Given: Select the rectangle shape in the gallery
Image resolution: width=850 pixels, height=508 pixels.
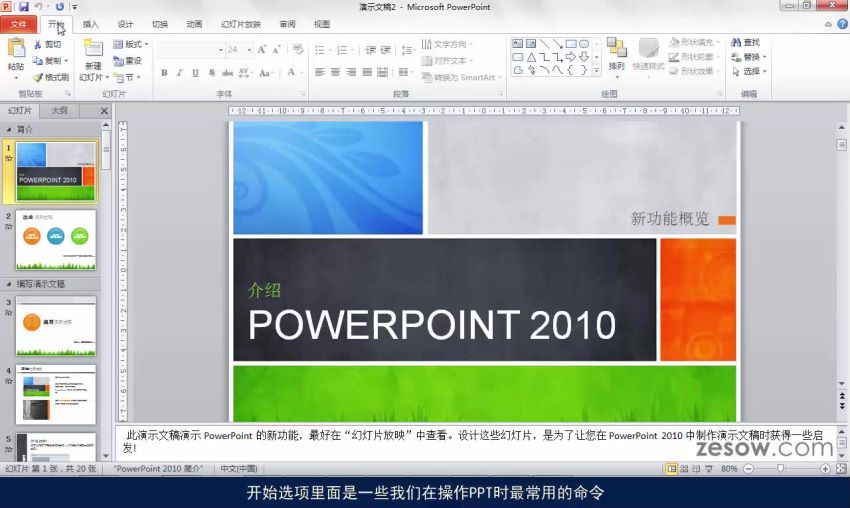Looking at the screenshot, I should point(571,44).
